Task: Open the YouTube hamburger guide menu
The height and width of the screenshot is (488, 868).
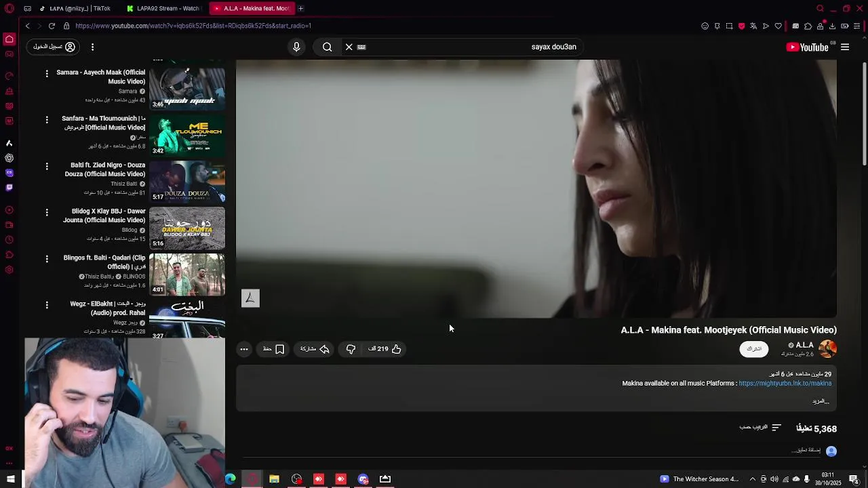Action: coord(845,47)
